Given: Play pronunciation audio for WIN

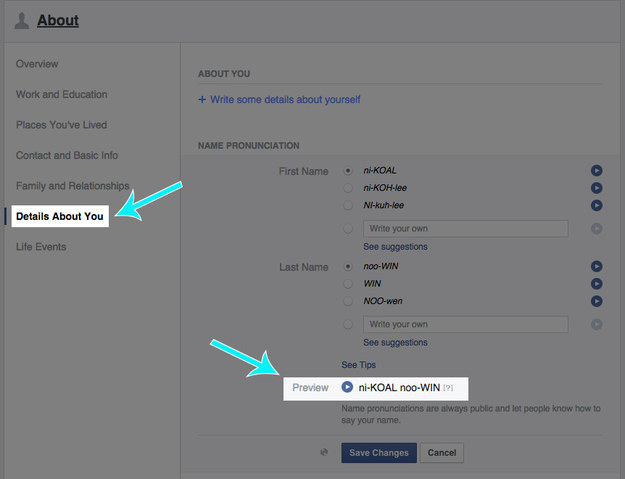Looking at the screenshot, I should [596, 284].
